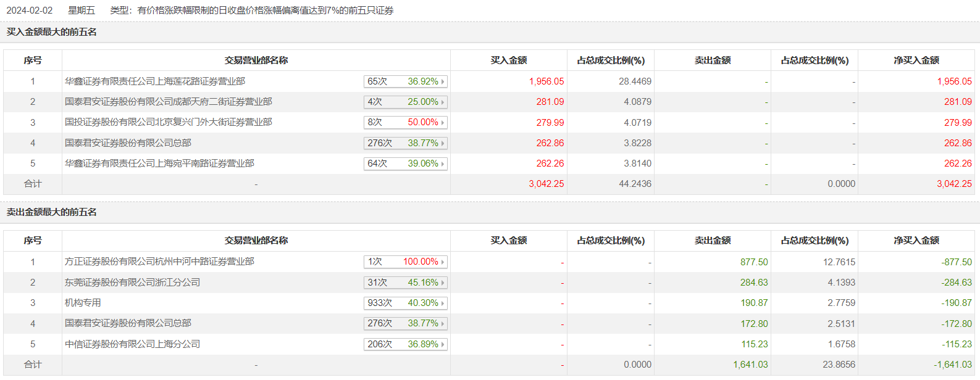Open 国投证券北京复兴门外大街证券营业部 link

click(x=169, y=122)
